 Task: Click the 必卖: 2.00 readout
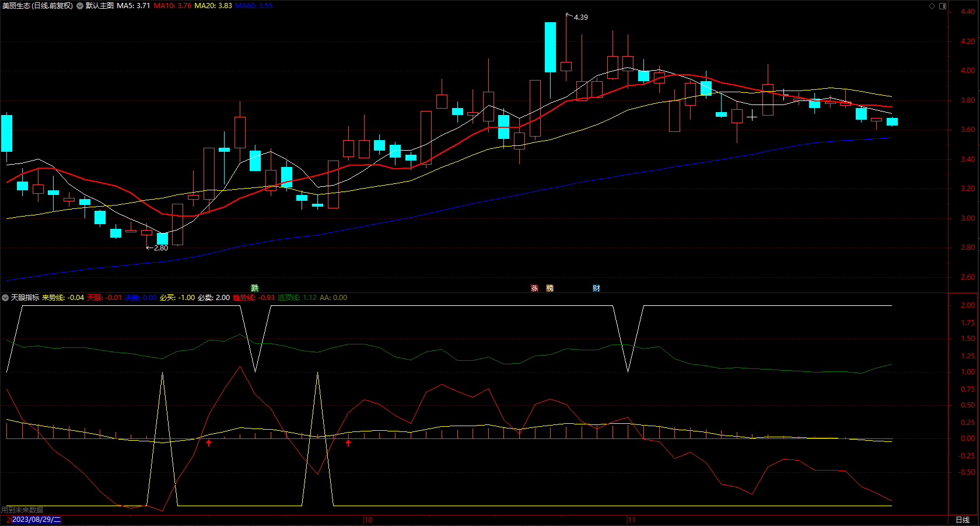(x=213, y=298)
